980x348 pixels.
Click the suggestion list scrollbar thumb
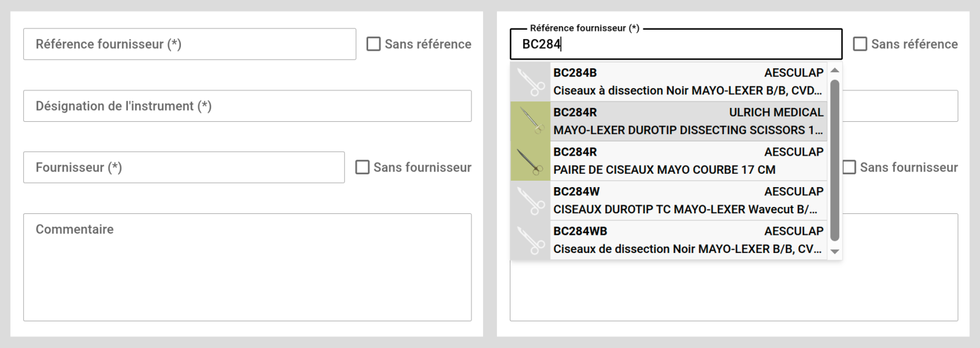835,160
